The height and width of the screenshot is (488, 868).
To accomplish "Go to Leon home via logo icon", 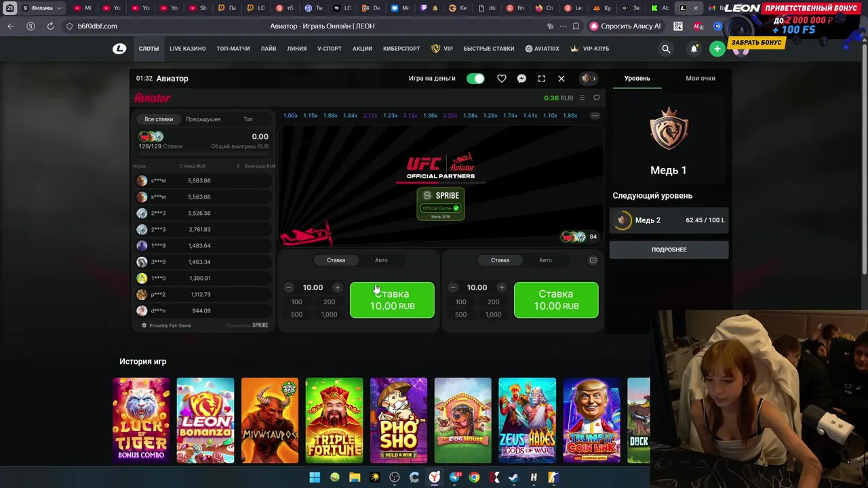I will tap(119, 49).
